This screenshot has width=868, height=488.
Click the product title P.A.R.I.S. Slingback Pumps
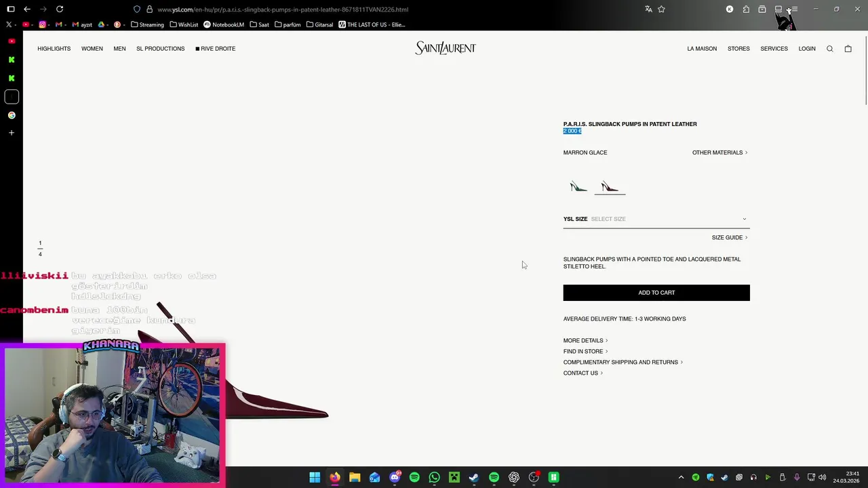[x=630, y=124]
